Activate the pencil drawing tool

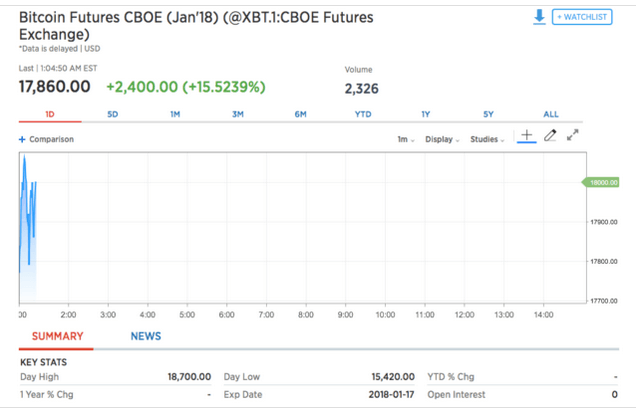(x=550, y=136)
